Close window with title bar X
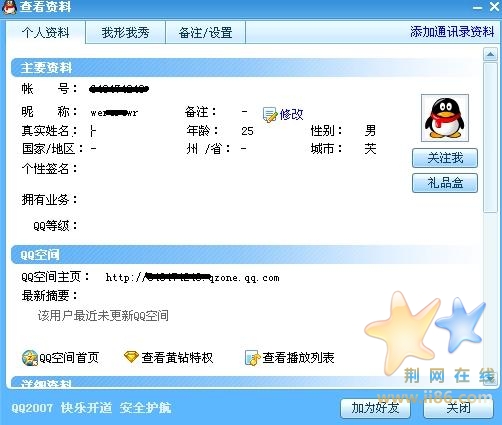Image resolution: width=502 pixels, height=425 pixels. pos(494,7)
